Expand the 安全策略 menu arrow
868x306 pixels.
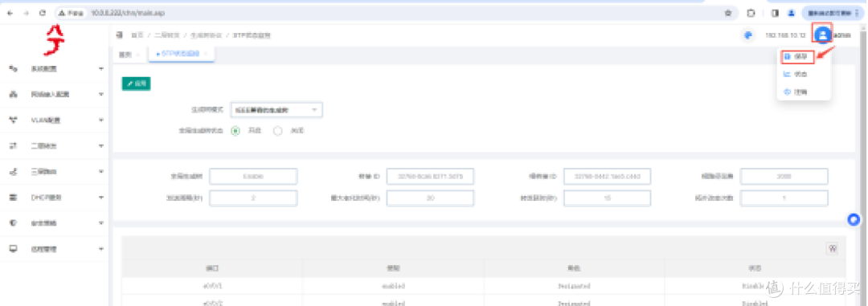point(100,223)
